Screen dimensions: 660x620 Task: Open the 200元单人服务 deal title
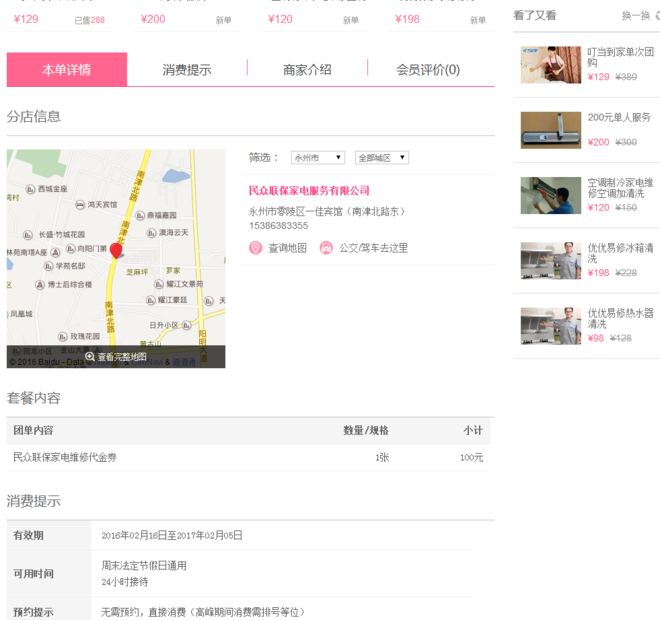(619, 117)
